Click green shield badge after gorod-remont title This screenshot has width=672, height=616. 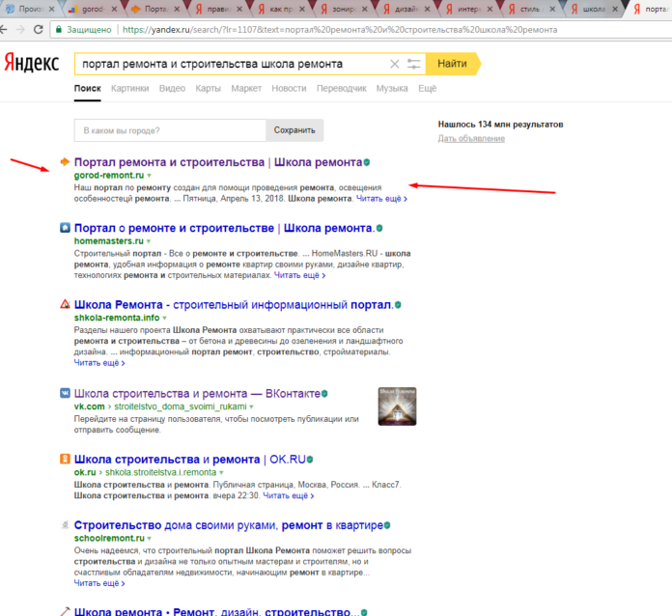point(367,162)
